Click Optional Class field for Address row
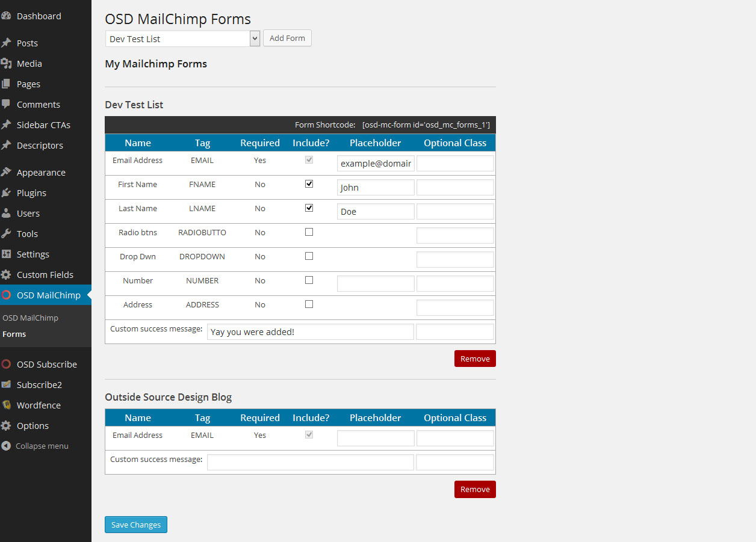The image size is (756, 542). point(455,307)
